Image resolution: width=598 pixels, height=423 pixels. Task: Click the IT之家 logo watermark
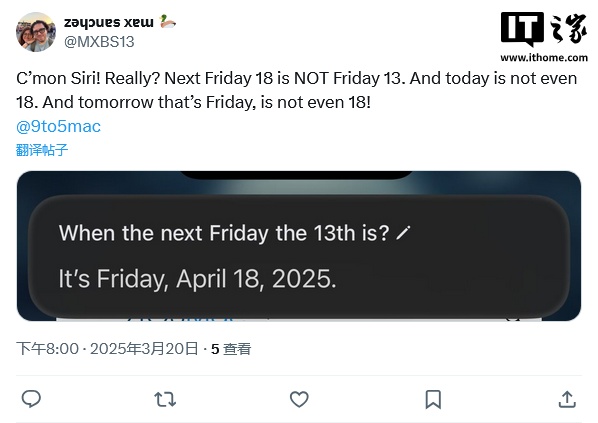[544, 29]
